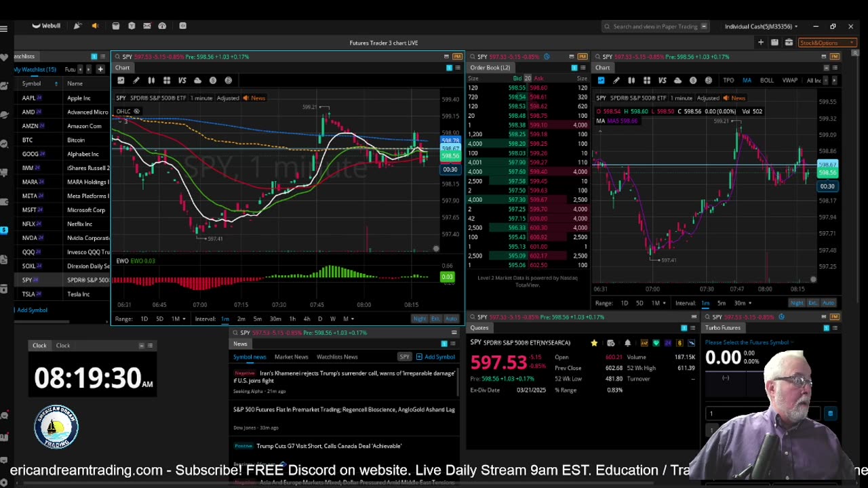Open the Adjusted dropdown in left chart
The image size is (868, 488).
click(x=229, y=98)
